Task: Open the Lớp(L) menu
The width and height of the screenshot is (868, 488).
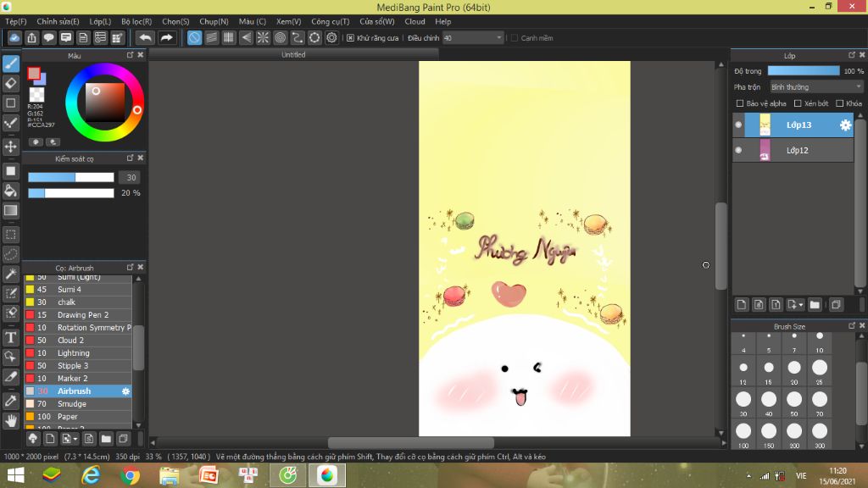Action: point(100,21)
